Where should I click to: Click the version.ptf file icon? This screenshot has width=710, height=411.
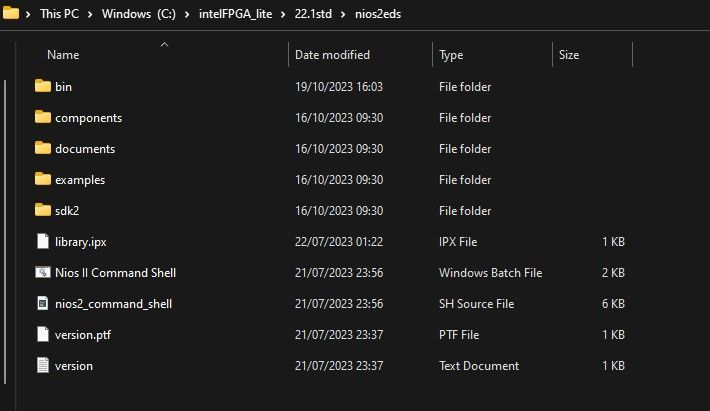pos(42,335)
